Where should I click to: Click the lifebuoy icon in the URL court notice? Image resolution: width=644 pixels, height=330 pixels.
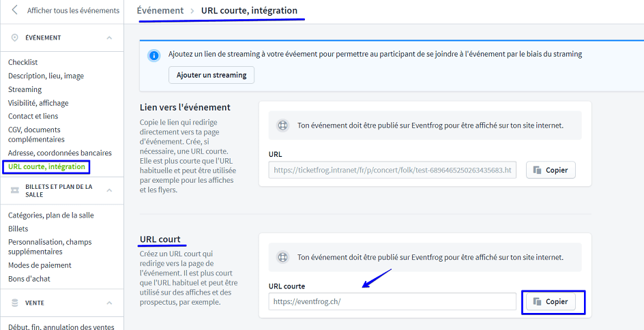(282, 258)
